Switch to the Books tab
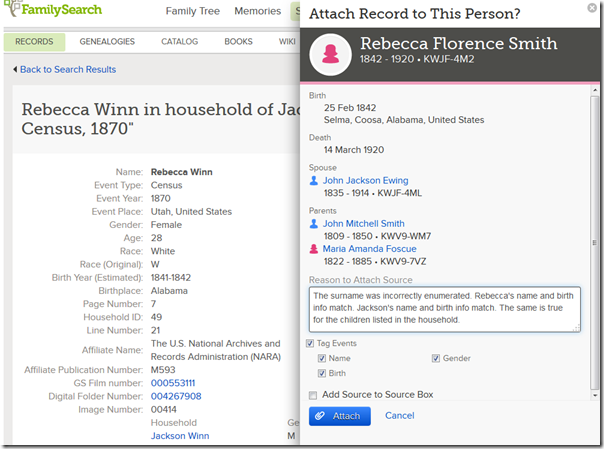 tap(238, 42)
